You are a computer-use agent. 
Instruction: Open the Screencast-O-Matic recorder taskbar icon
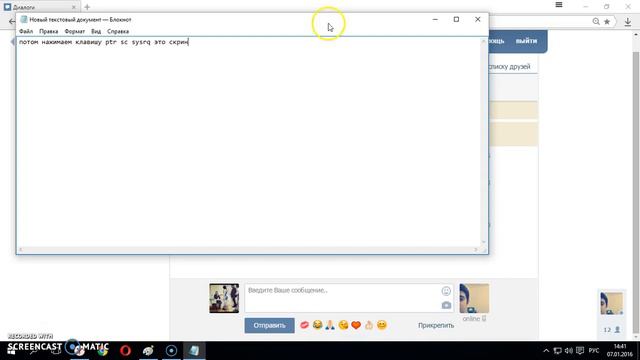coord(171,351)
